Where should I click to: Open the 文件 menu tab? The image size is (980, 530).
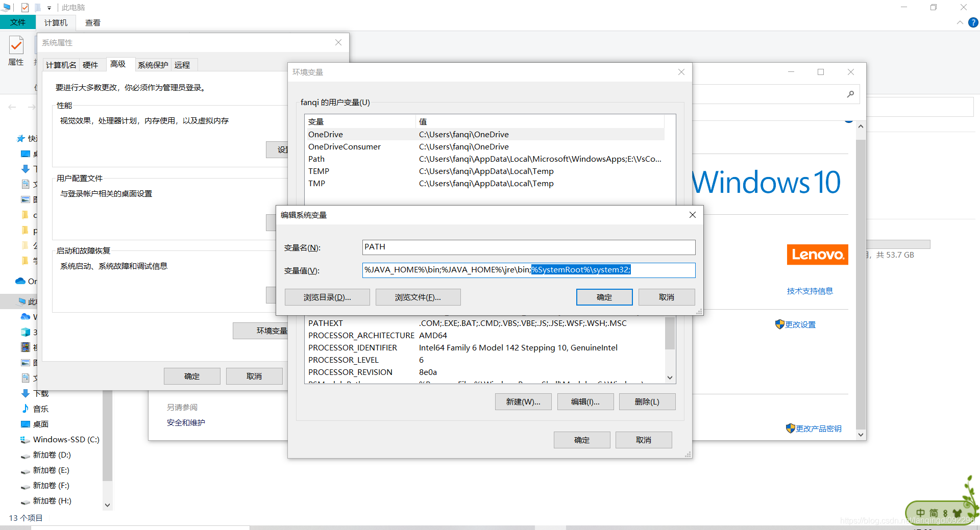pos(18,22)
